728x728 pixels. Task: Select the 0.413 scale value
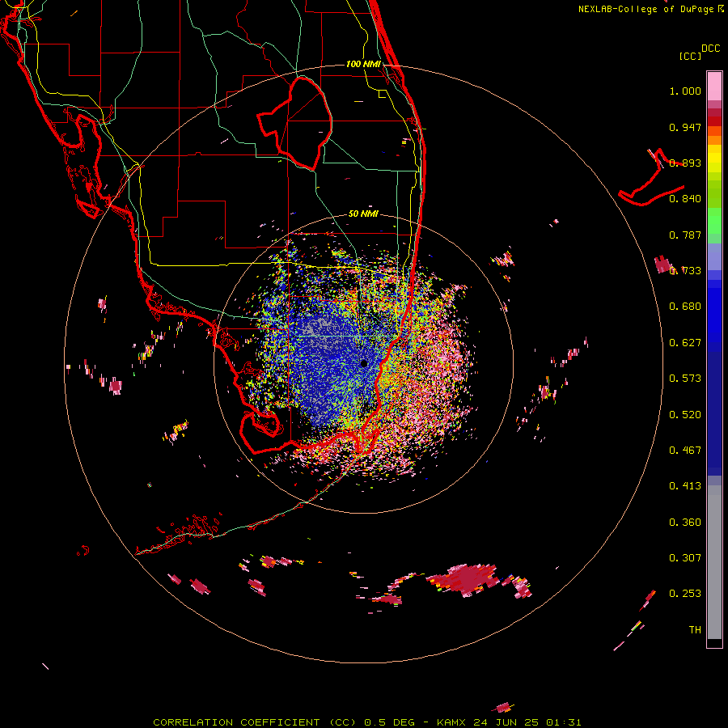[685, 486]
